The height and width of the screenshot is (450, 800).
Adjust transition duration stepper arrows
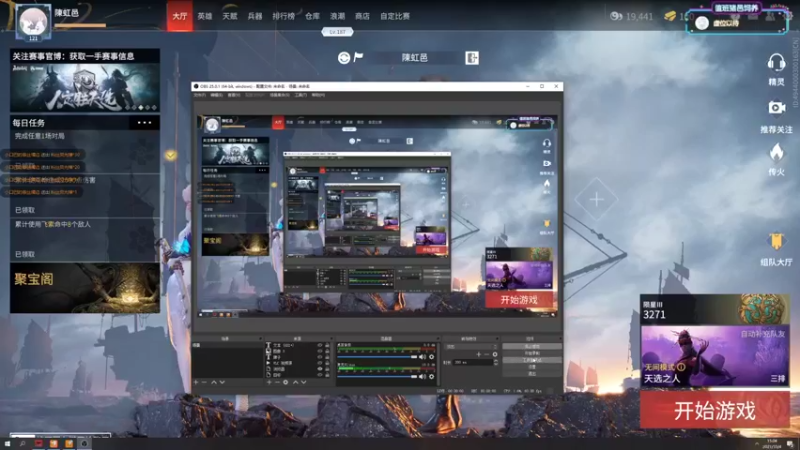point(496,362)
